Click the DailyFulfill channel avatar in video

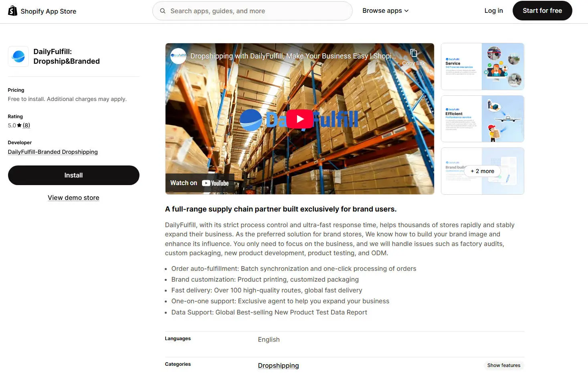178,56
